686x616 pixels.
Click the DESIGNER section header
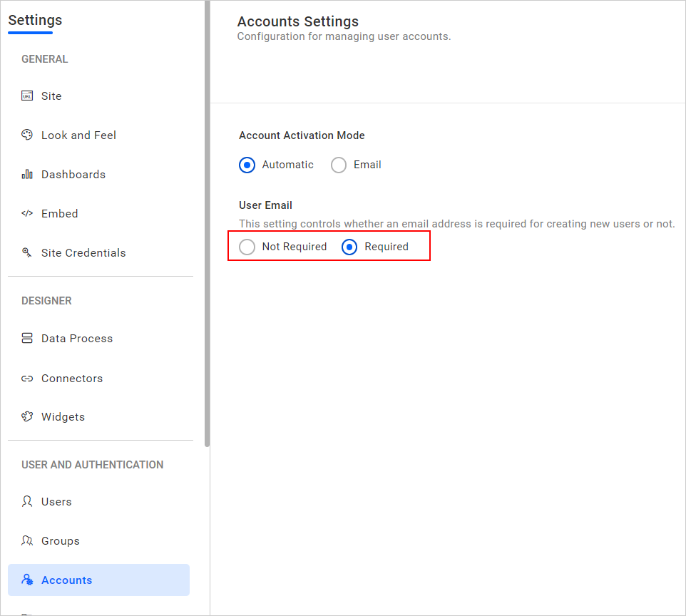pyautogui.click(x=46, y=301)
